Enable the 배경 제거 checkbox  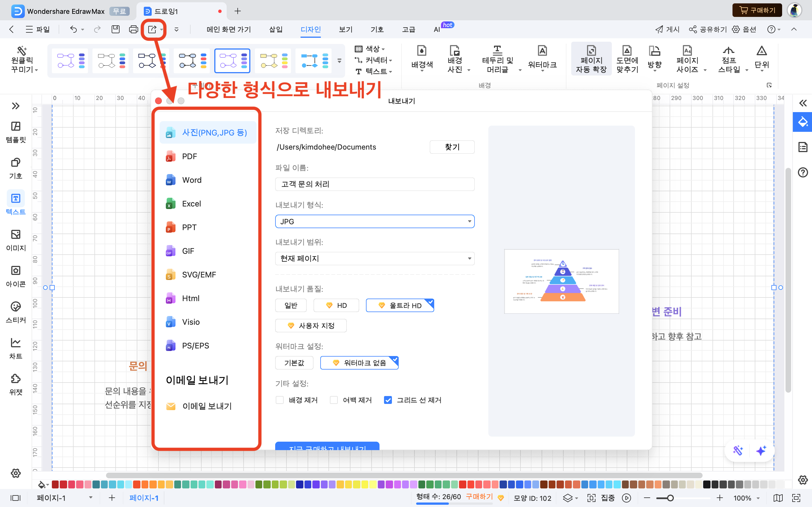pyautogui.click(x=279, y=400)
